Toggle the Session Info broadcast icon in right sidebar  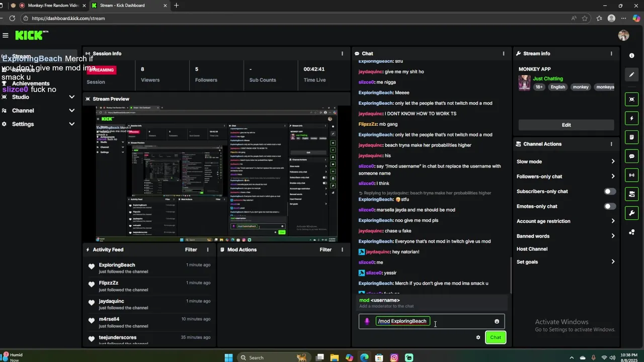tap(632, 175)
